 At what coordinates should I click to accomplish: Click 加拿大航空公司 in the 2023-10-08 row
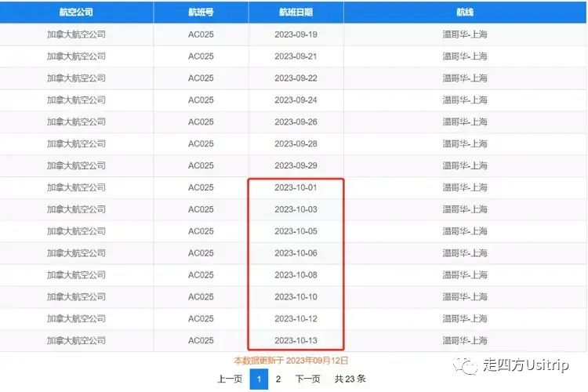(x=76, y=275)
